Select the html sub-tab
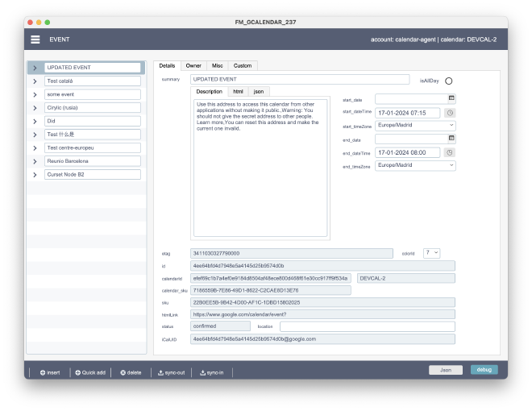 (238, 92)
